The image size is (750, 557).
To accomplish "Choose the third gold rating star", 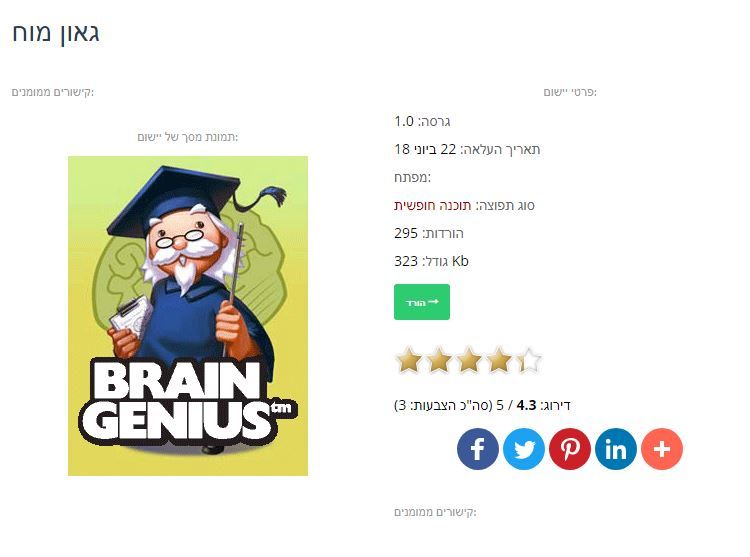I will click(469, 360).
